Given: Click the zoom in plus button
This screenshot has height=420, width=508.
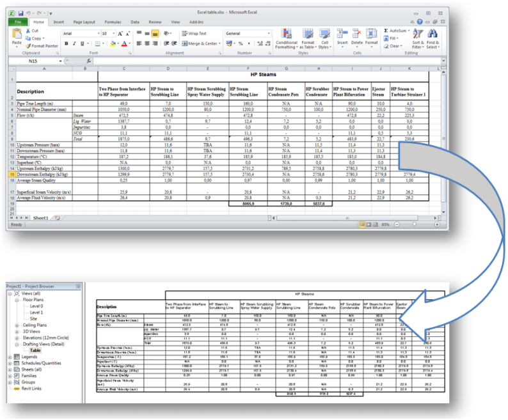Looking at the screenshot, I should pos(437,224).
